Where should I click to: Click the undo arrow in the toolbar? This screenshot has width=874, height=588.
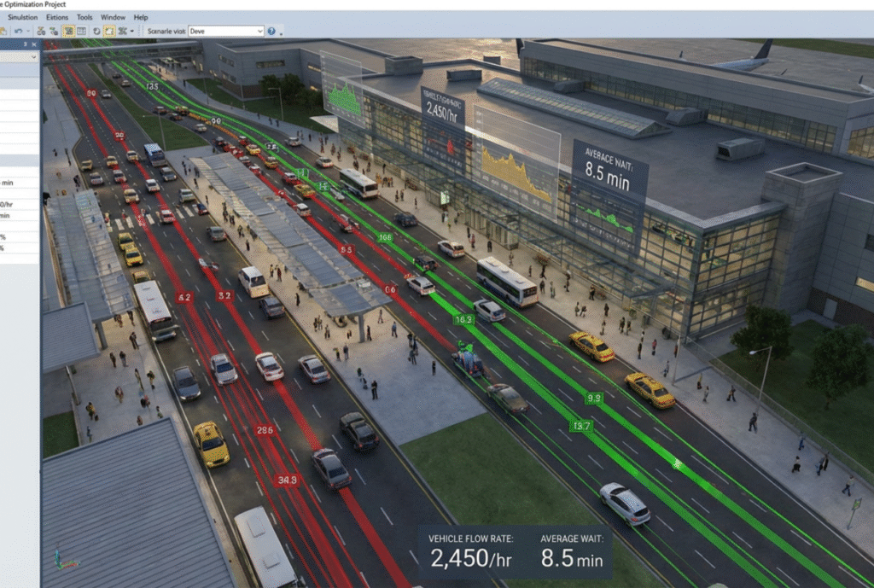tap(17, 31)
